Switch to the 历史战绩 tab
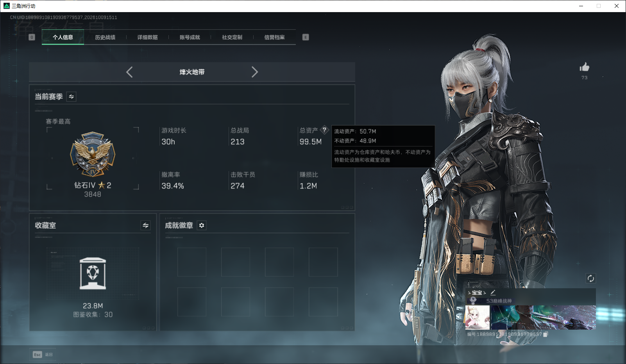Image resolution: width=626 pixels, height=364 pixels. [105, 37]
